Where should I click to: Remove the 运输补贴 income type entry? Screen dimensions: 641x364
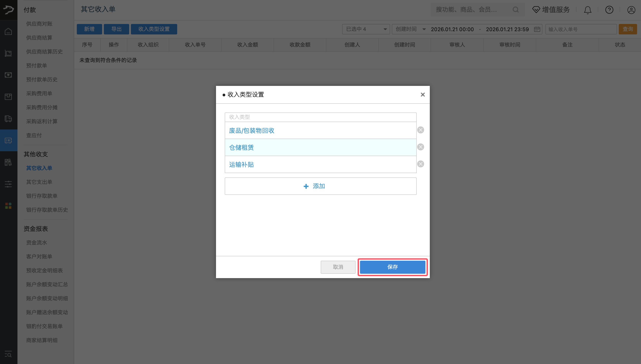[420, 164]
